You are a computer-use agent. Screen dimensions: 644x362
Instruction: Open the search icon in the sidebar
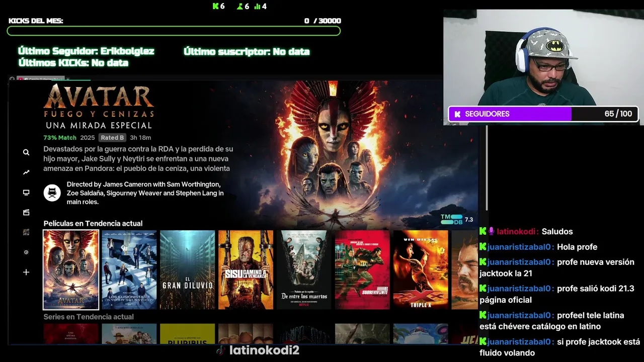pos(26,152)
